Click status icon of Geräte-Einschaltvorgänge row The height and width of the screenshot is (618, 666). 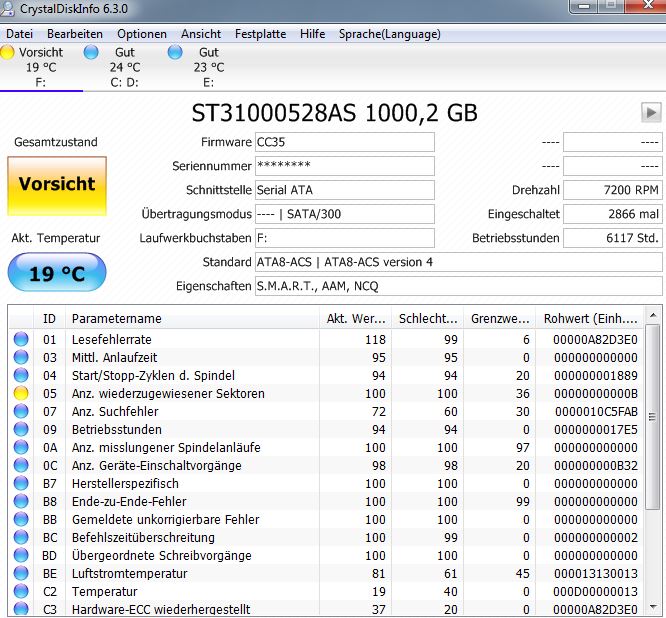[21, 465]
